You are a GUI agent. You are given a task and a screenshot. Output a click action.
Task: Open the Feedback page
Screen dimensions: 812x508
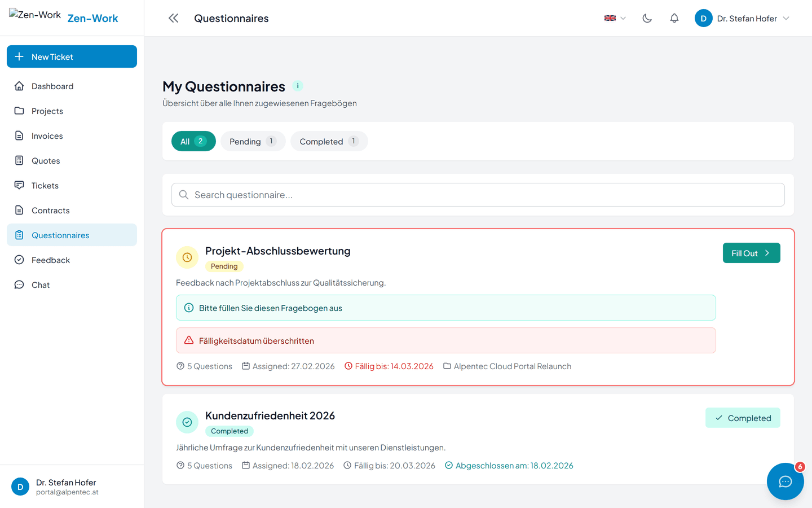[72, 260]
